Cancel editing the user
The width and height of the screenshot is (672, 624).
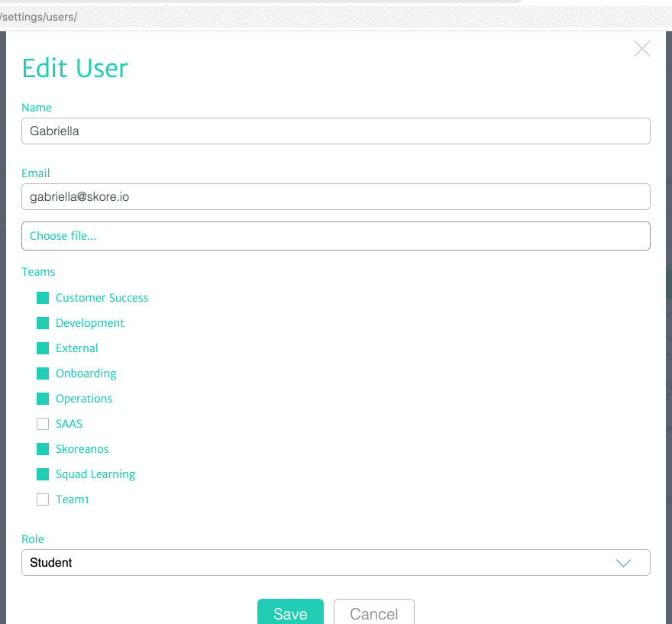(x=374, y=612)
